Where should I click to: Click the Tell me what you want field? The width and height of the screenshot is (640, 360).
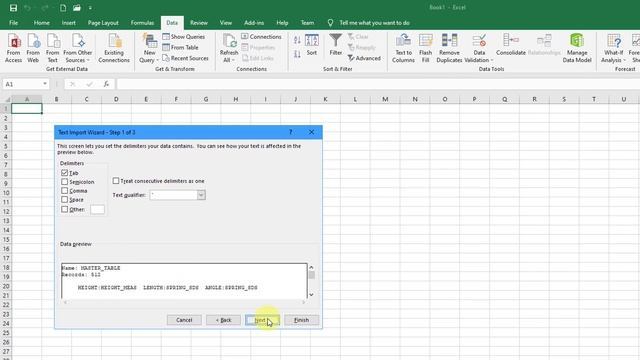point(374,23)
